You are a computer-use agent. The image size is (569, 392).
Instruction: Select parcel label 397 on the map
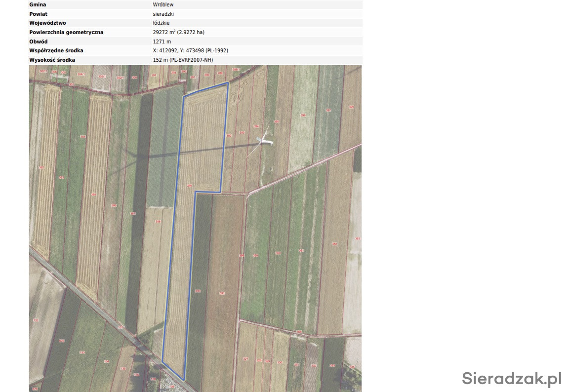coord(328,110)
